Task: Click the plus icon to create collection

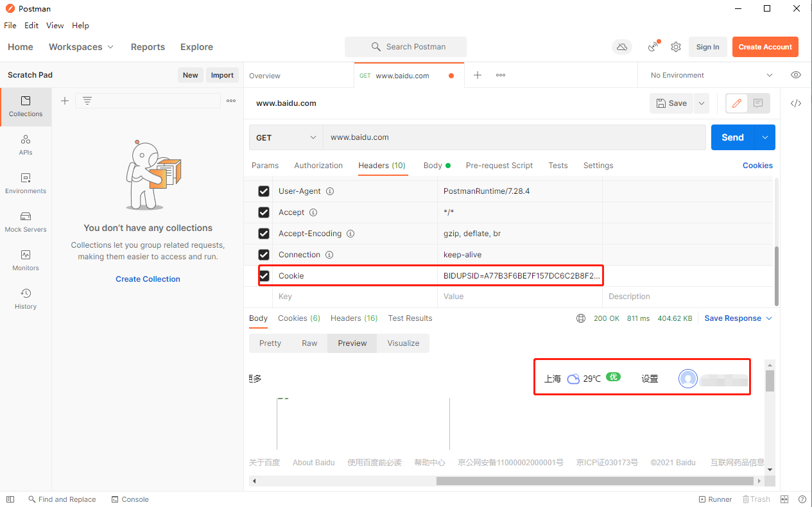Action: pyautogui.click(x=64, y=101)
